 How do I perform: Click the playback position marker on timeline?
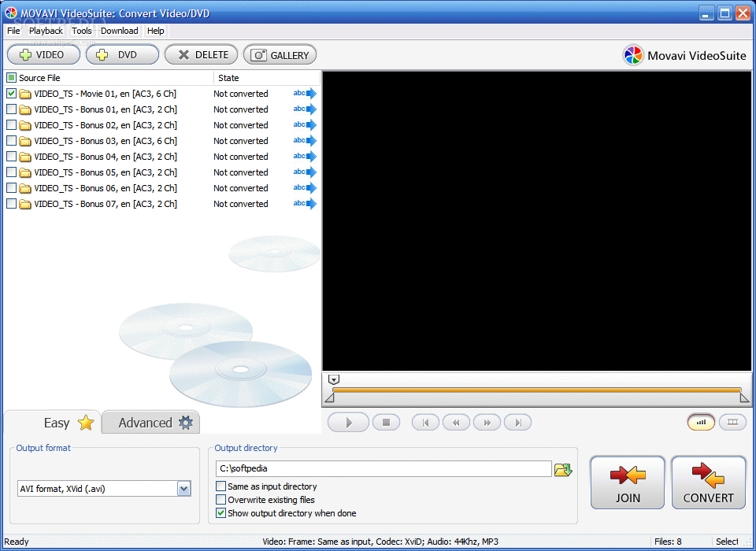coord(334,380)
